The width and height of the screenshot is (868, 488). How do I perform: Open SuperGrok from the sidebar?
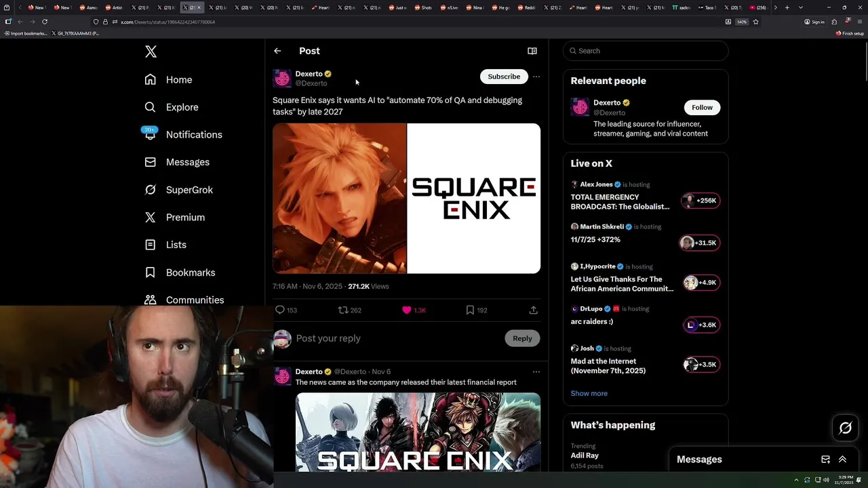point(179,190)
